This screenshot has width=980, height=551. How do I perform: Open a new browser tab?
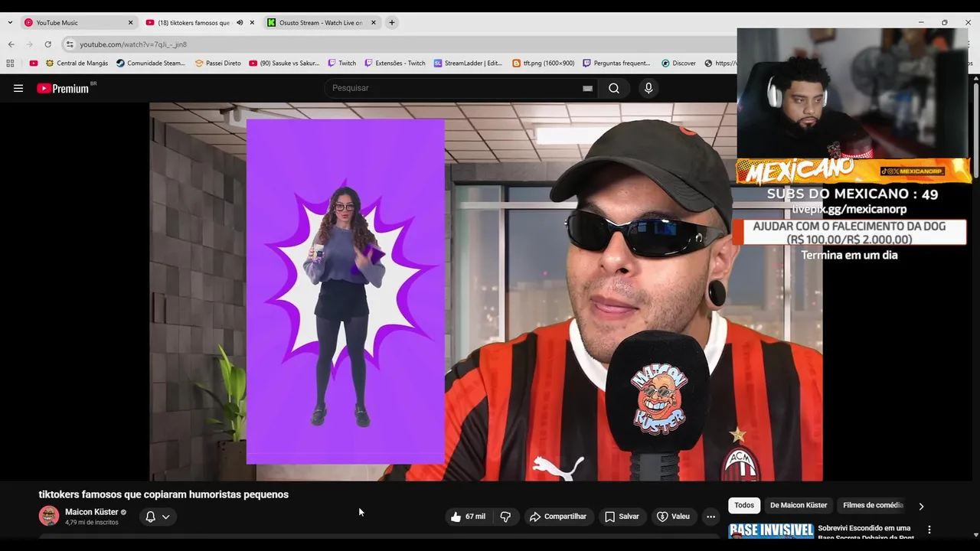click(x=392, y=23)
